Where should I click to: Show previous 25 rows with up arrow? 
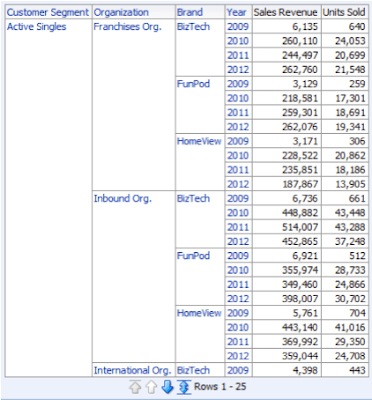click(152, 387)
